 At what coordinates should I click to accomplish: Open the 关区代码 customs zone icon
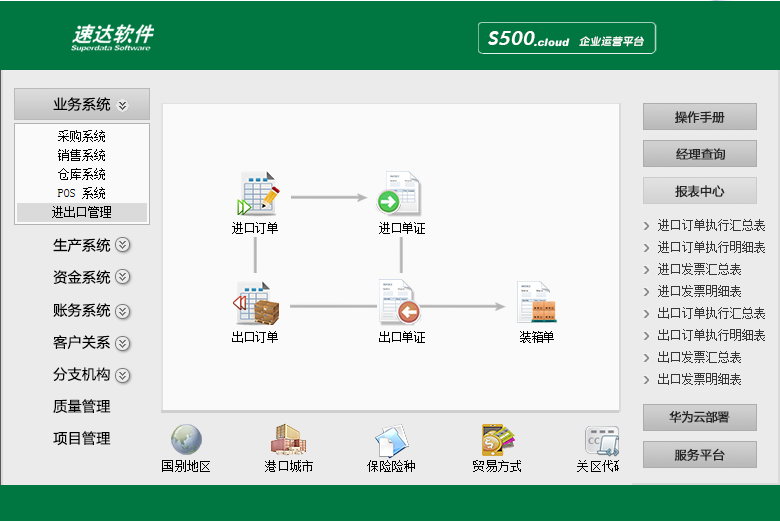click(x=601, y=440)
